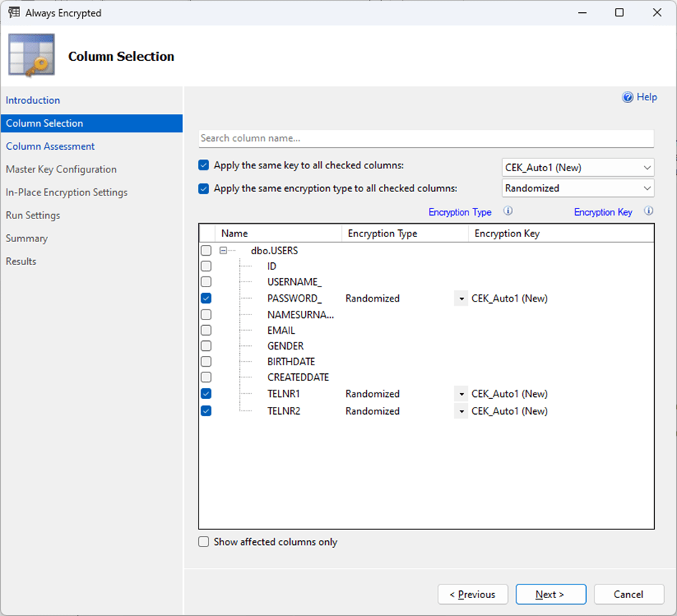
Task: Open encryption type dropdown arrow for TELNR1 row
Action: pyautogui.click(x=461, y=394)
